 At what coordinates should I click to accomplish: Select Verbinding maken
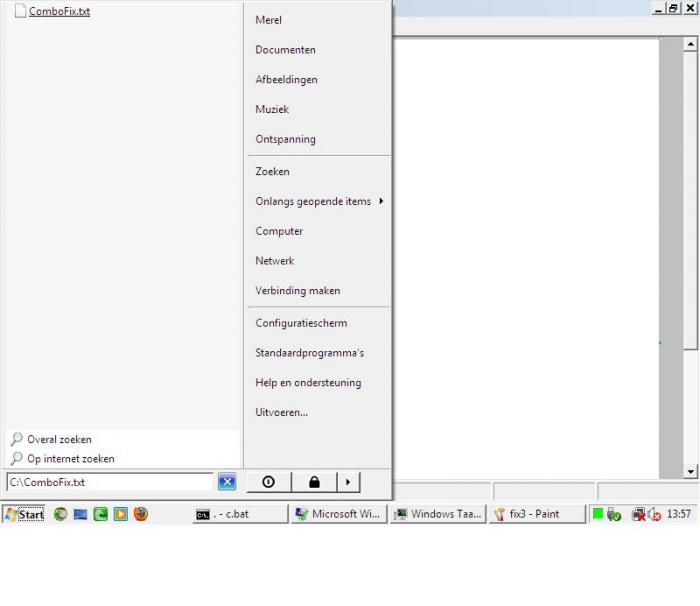tap(298, 291)
